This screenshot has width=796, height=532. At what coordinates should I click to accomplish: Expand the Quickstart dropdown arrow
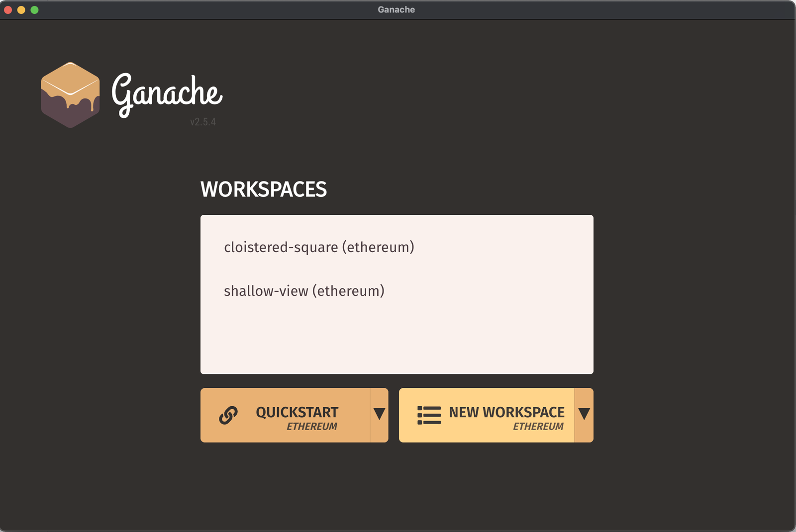tap(379, 414)
